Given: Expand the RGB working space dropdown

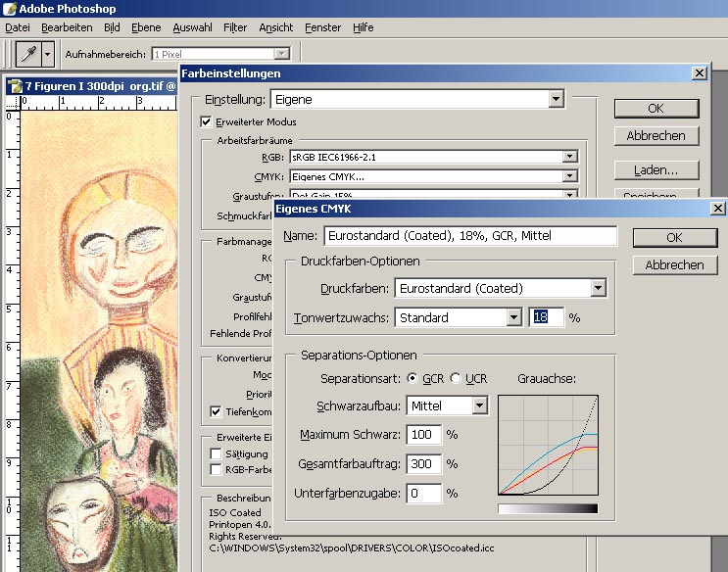Looking at the screenshot, I should [x=569, y=157].
